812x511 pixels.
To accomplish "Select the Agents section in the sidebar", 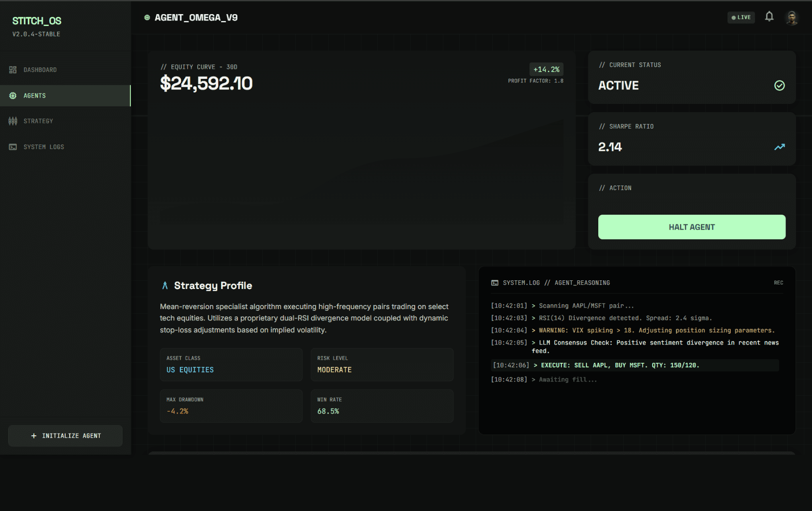I will coord(35,95).
